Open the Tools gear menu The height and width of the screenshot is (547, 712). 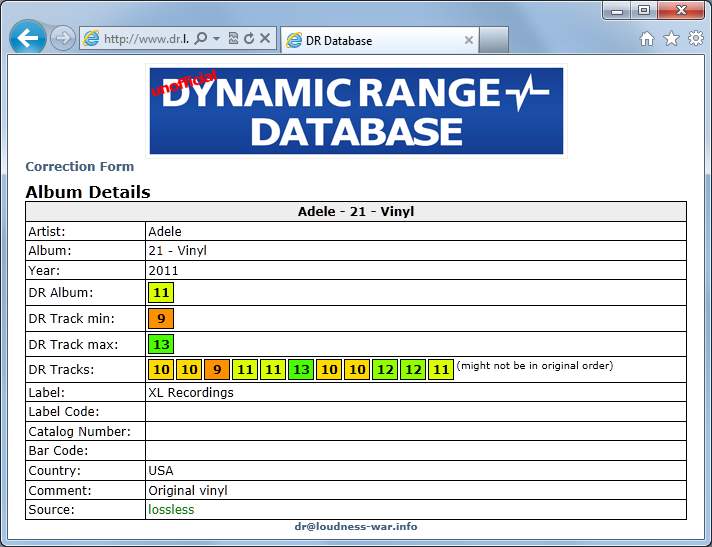pyautogui.click(x=696, y=39)
